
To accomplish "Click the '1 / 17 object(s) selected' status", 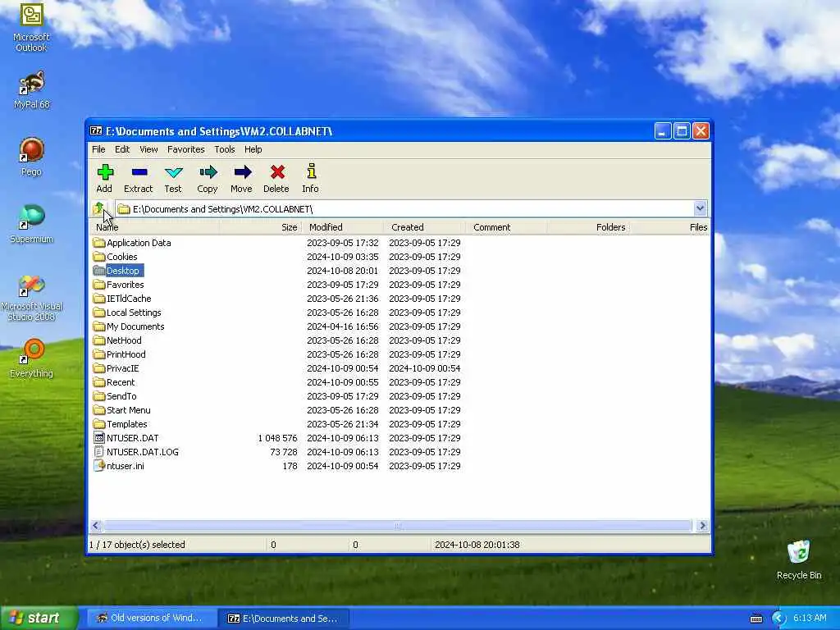I will (137, 545).
